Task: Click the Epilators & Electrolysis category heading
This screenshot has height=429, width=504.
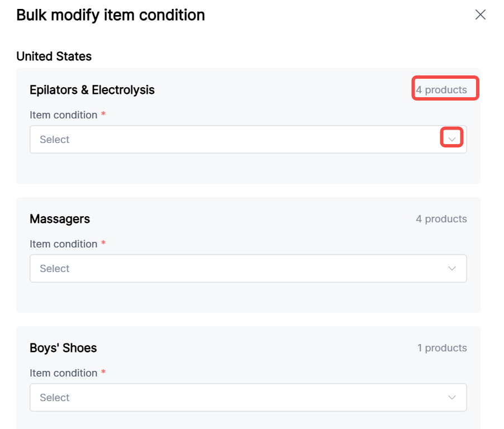Action: coord(92,90)
